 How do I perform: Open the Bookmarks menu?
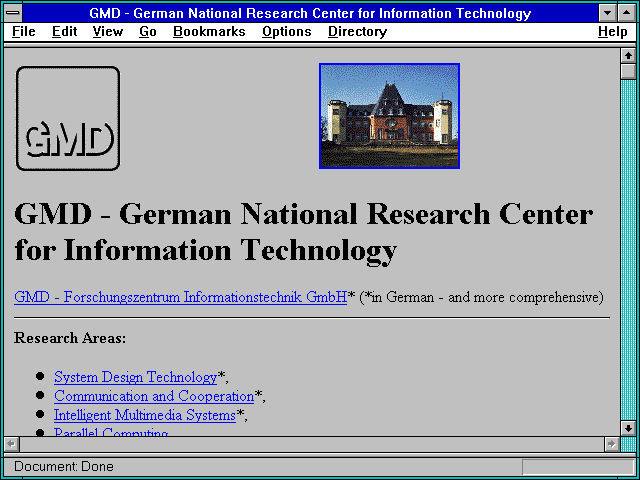(209, 32)
